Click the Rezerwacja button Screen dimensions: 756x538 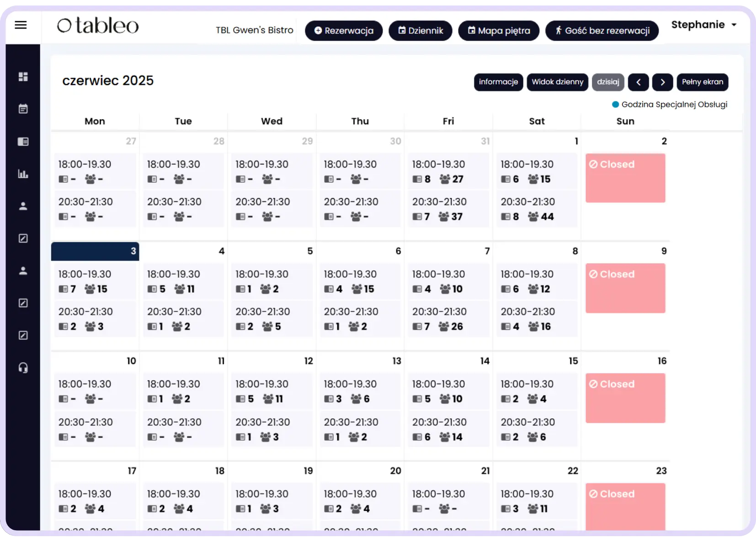point(344,31)
